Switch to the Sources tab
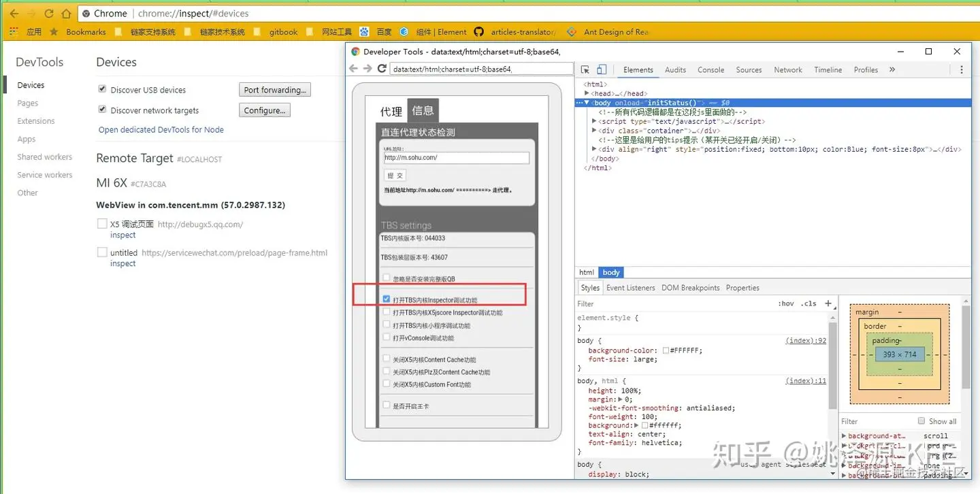980x494 pixels. click(x=749, y=69)
